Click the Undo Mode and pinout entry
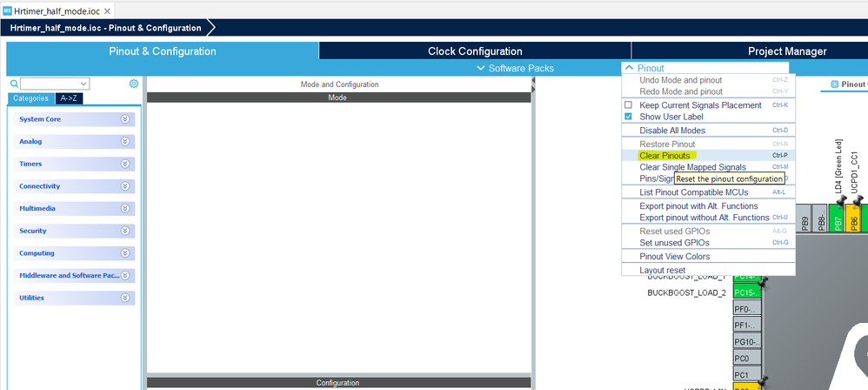 pos(708,80)
